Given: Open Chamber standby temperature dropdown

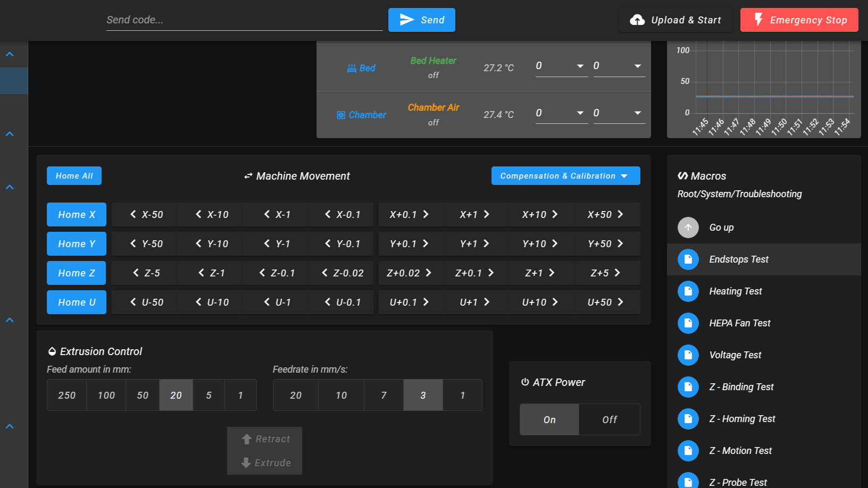Looking at the screenshot, I should pos(619,113).
